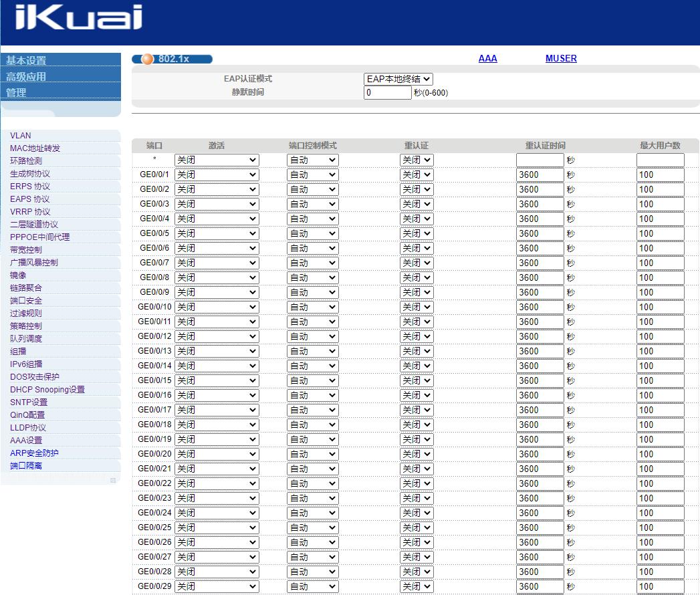This screenshot has width=700, height=595.
Task: Open 端口控制模式 dropdown for GE0/0/20
Action: click(312, 455)
